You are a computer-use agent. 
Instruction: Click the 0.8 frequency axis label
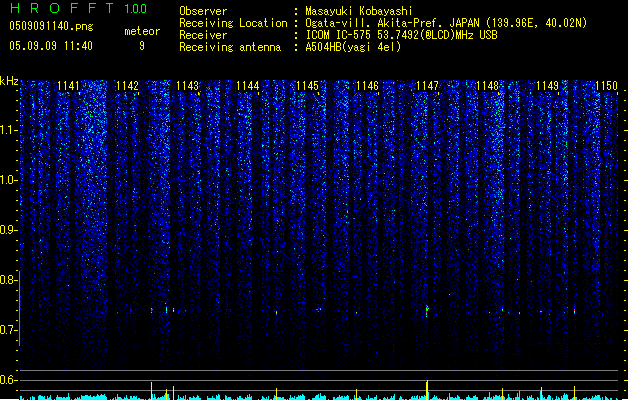(x=9, y=280)
